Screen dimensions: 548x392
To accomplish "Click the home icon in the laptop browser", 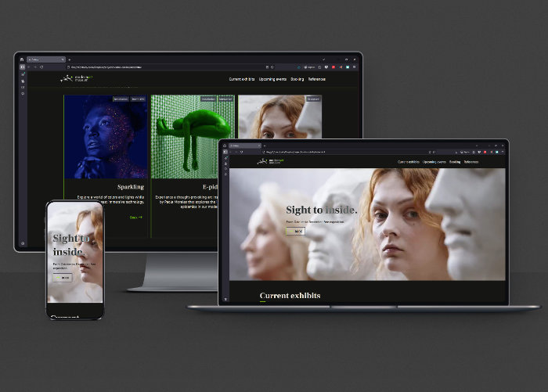I will pyautogui.click(x=225, y=146).
